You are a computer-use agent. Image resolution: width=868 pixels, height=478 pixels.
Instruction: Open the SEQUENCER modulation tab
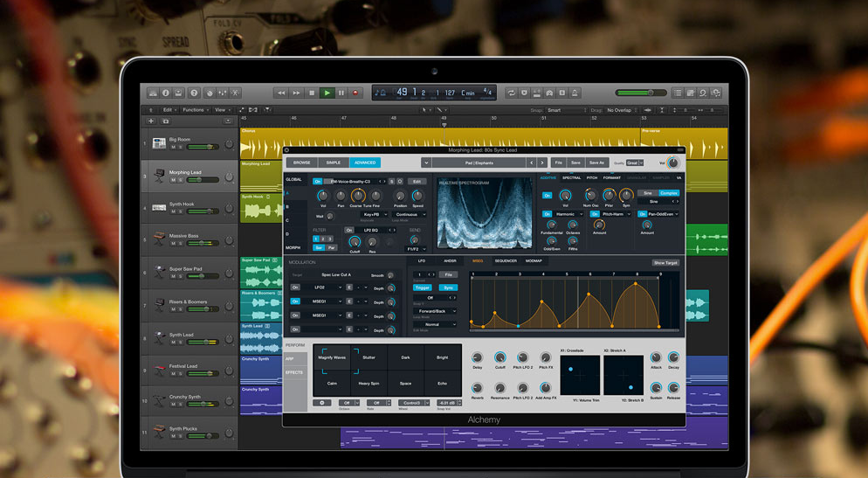pyautogui.click(x=506, y=261)
